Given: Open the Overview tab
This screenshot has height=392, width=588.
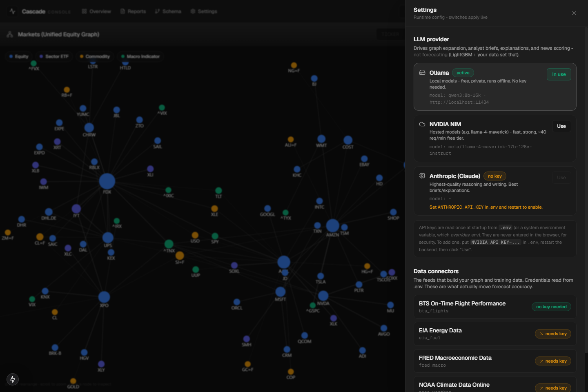Looking at the screenshot, I should pyautogui.click(x=96, y=11).
